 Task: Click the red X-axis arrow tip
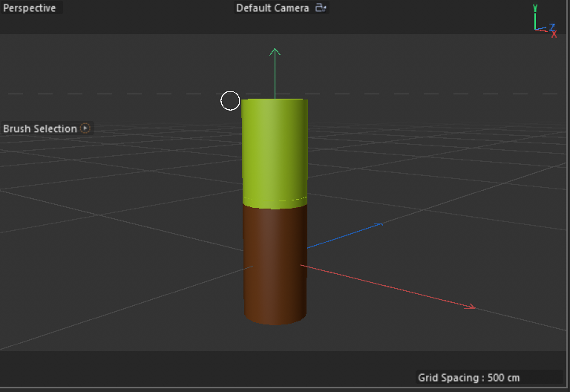471,307
